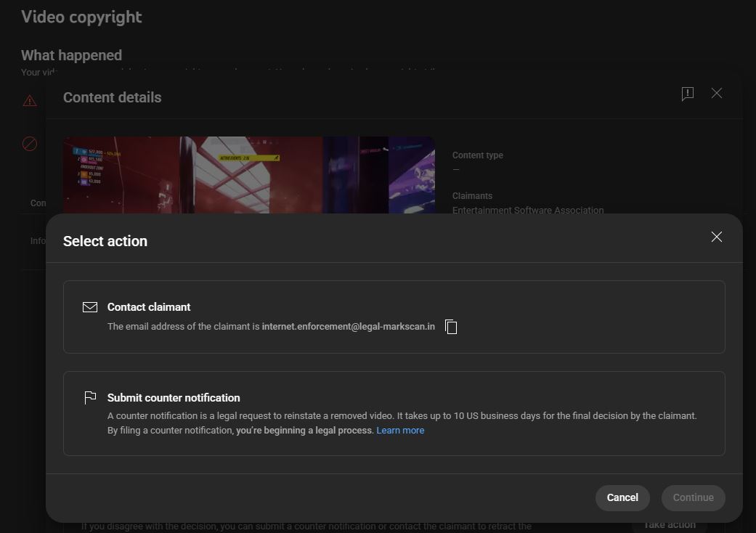Viewport: 756px width, 533px height.
Task: Click the envelope icon beside Contact claimant
Action: click(x=90, y=307)
